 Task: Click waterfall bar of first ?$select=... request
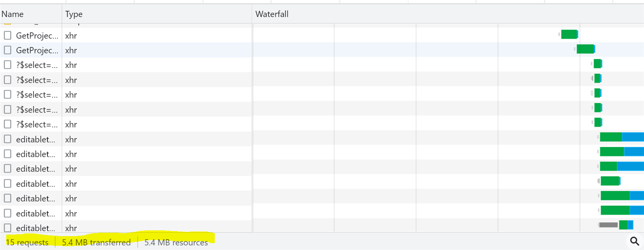[598, 64]
